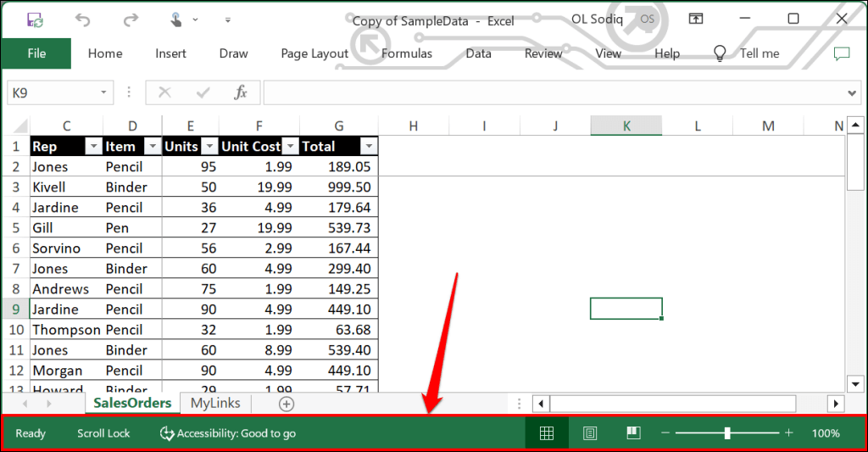Add a new sheet with plus button
This screenshot has height=452, width=868.
(287, 404)
